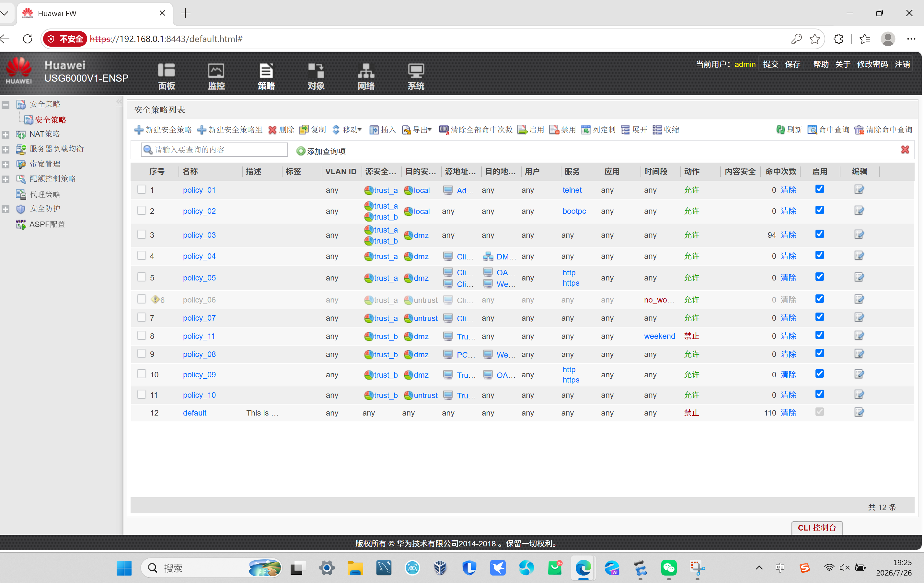924x583 pixels.
Task: Click the 新建安全策略 toolbar icon
Action: click(x=139, y=130)
